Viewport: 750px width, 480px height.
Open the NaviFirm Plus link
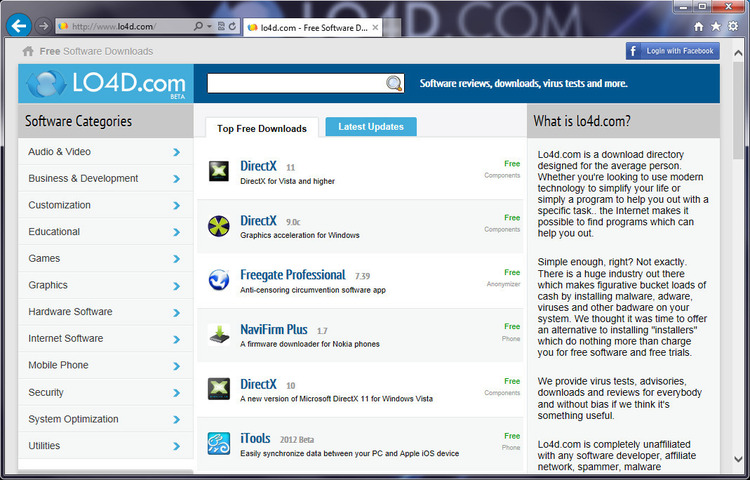point(274,329)
